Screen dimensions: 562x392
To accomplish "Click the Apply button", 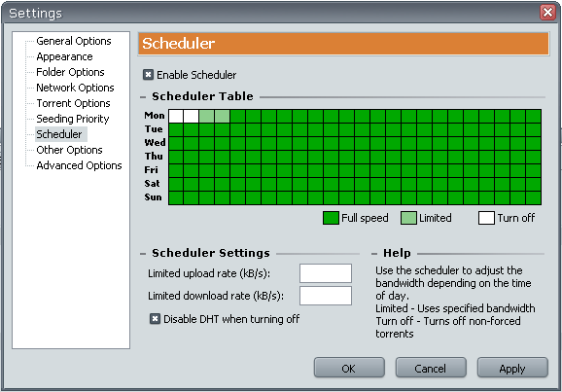I will click(512, 368).
